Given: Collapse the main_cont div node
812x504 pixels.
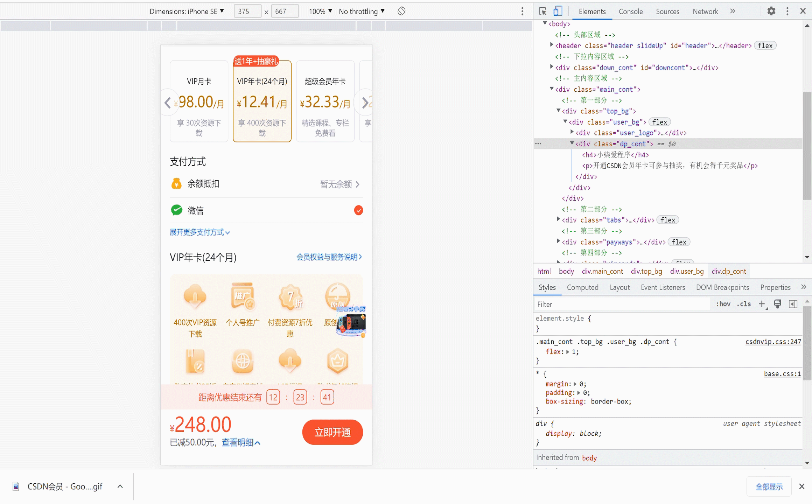Looking at the screenshot, I should pos(552,89).
